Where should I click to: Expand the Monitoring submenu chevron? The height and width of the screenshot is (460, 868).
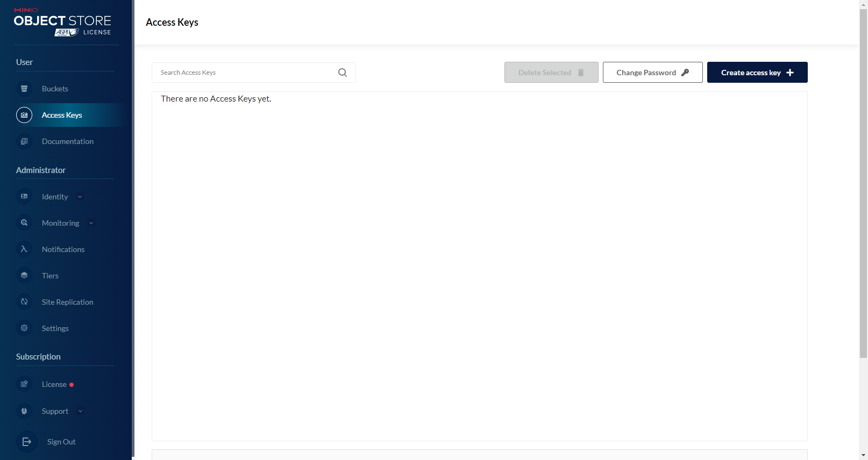tap(91, 223)
